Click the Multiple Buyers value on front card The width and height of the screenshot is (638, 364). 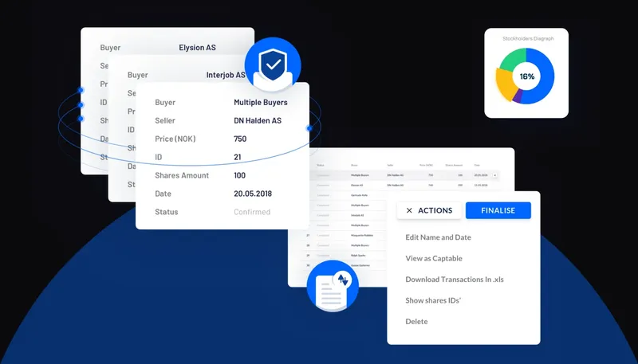coord(261,103)
